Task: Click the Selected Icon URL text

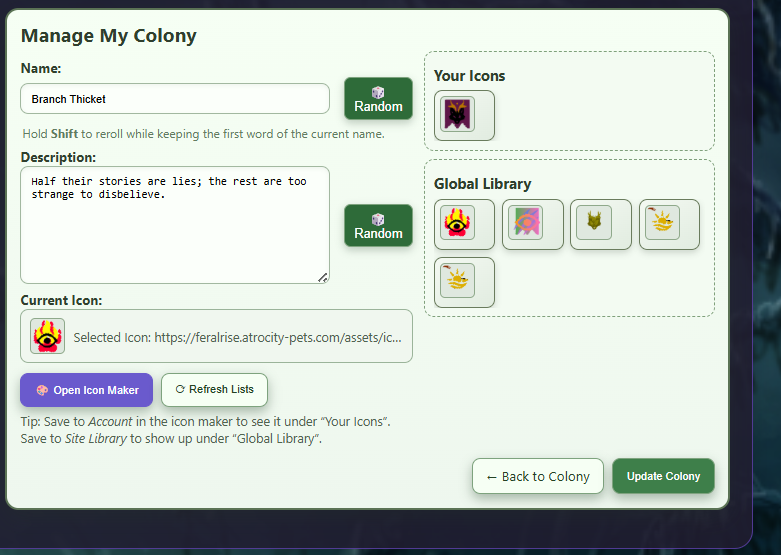Action: point(238,338)
